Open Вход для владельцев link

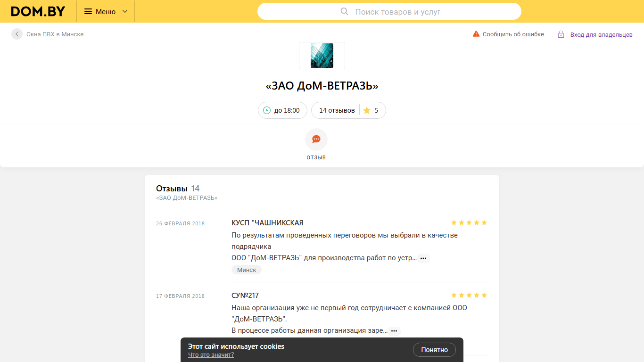click(602, 34)
